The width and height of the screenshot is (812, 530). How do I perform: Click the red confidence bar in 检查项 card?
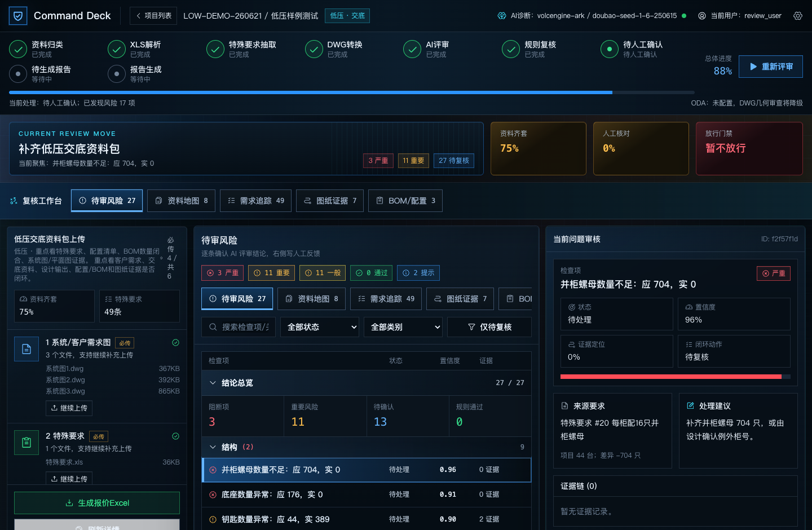pos(676,377)
